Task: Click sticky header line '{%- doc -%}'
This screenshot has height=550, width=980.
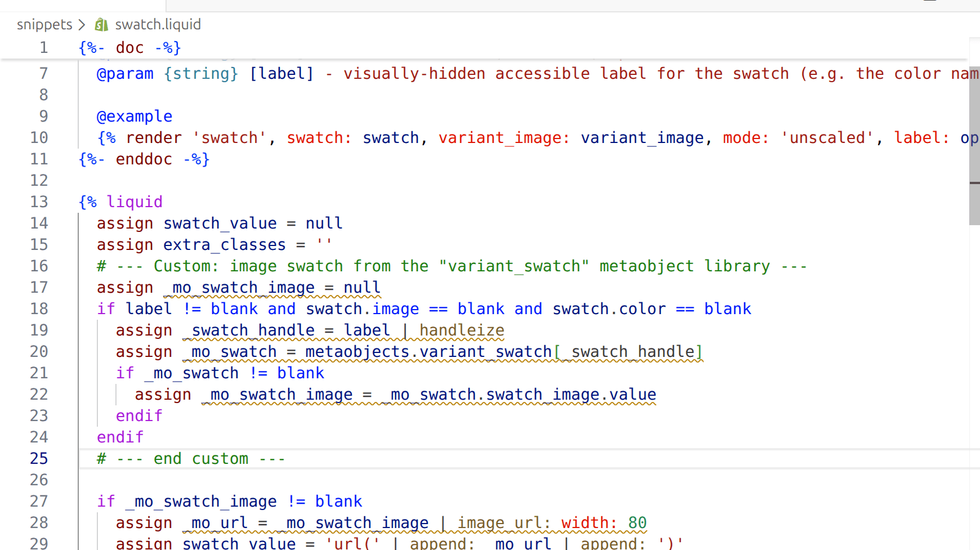Action: 130,48
